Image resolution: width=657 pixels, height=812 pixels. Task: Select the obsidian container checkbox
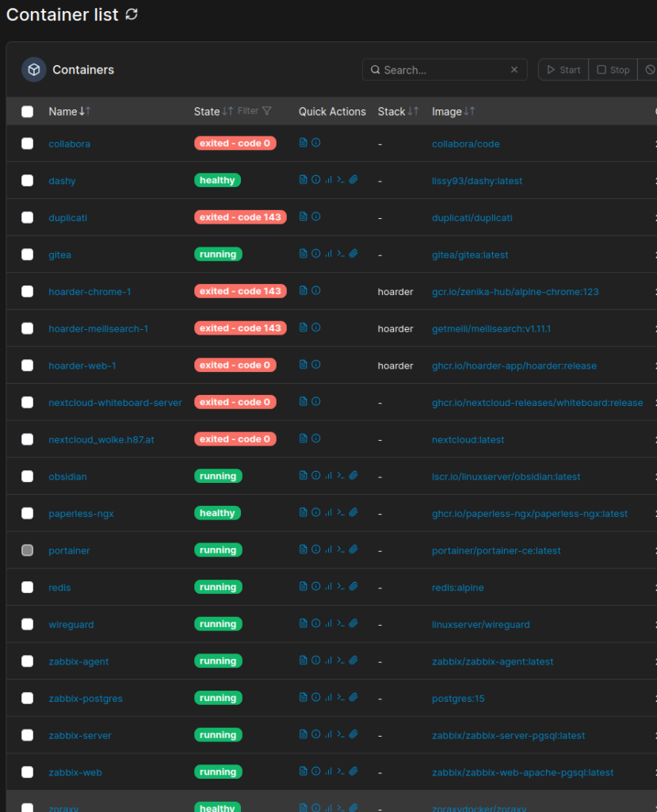[28, 477]
